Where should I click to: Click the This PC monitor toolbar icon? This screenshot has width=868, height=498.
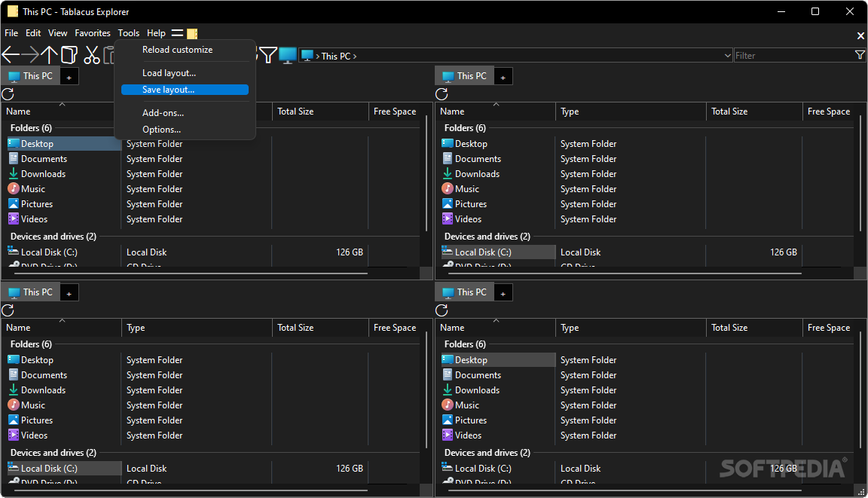tap(288, 55)
